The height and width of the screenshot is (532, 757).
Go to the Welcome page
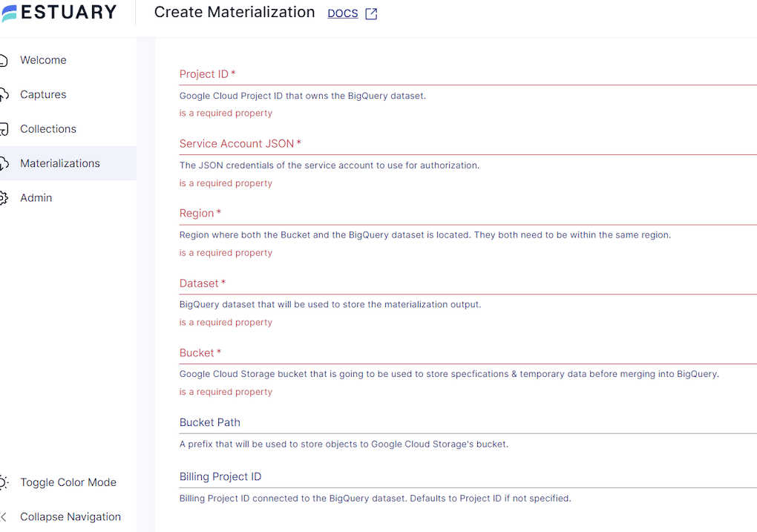tap(43, 59)
